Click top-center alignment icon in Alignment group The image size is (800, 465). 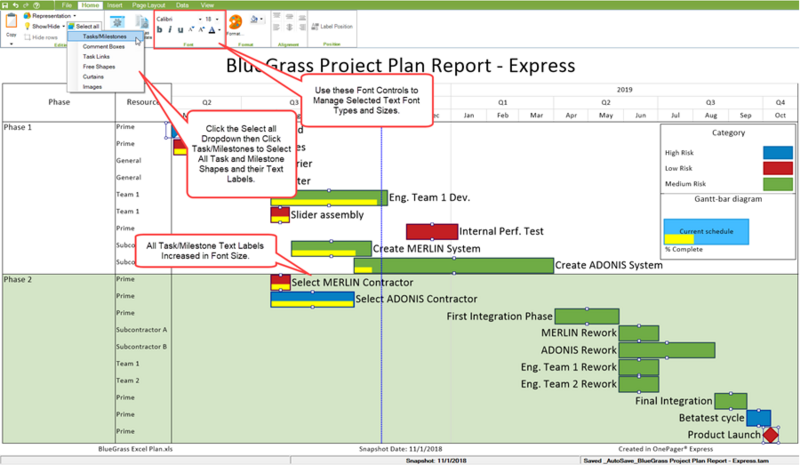click(x=289, y=16)
